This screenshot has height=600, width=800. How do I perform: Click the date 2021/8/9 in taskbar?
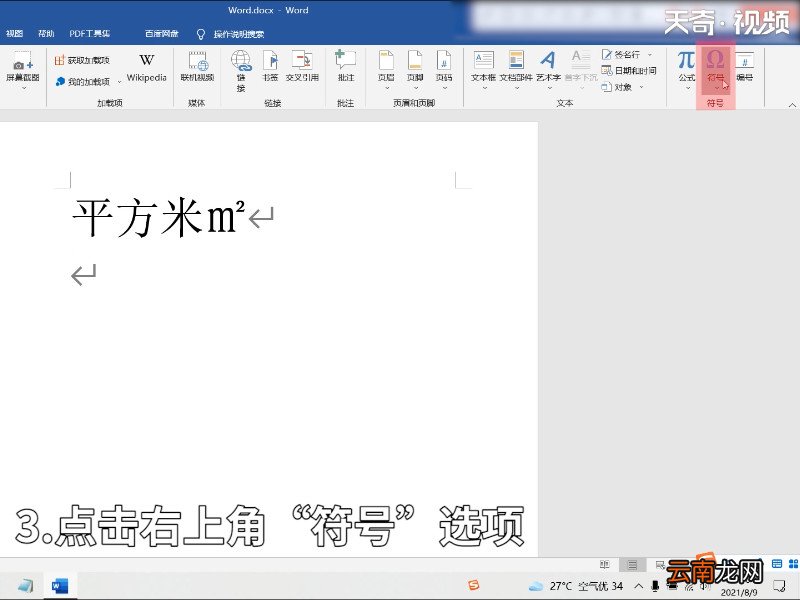point(739,593)
